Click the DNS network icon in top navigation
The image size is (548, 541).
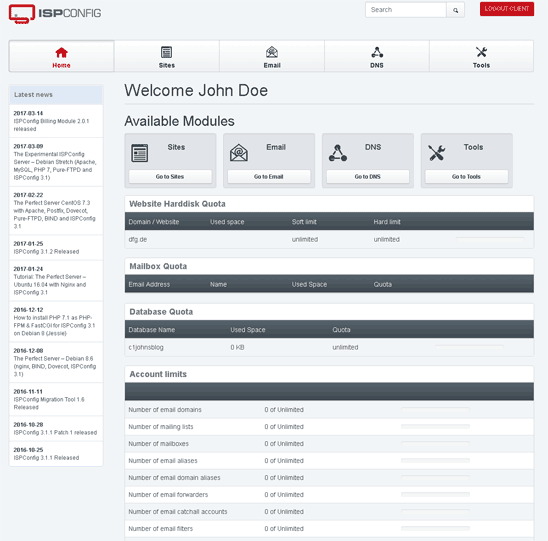[377, 52]
